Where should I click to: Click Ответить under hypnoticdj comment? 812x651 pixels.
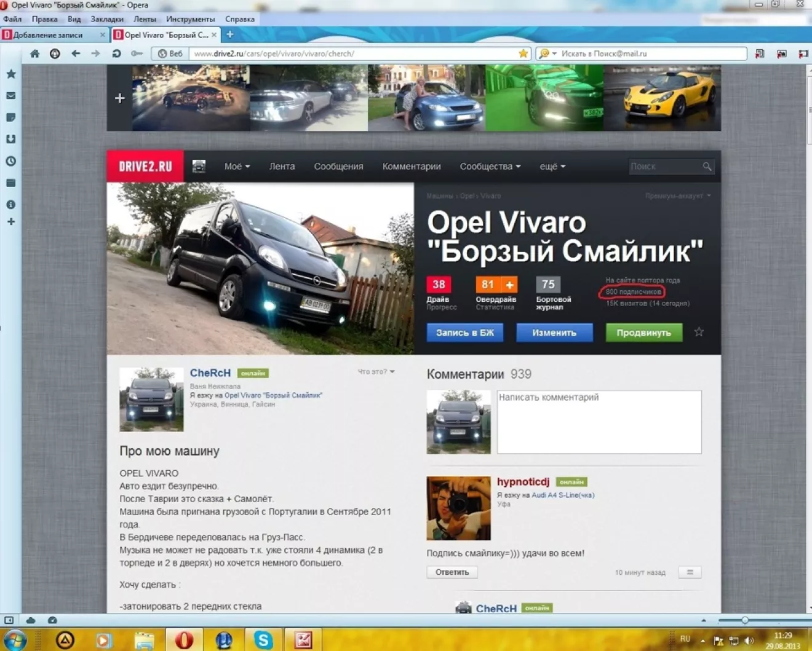coord(452,572)
